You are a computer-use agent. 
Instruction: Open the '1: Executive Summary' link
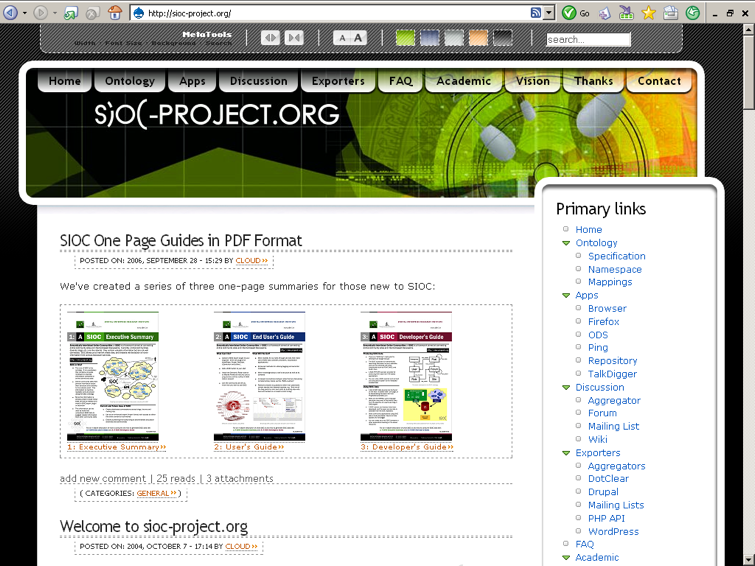click(116, 447)
